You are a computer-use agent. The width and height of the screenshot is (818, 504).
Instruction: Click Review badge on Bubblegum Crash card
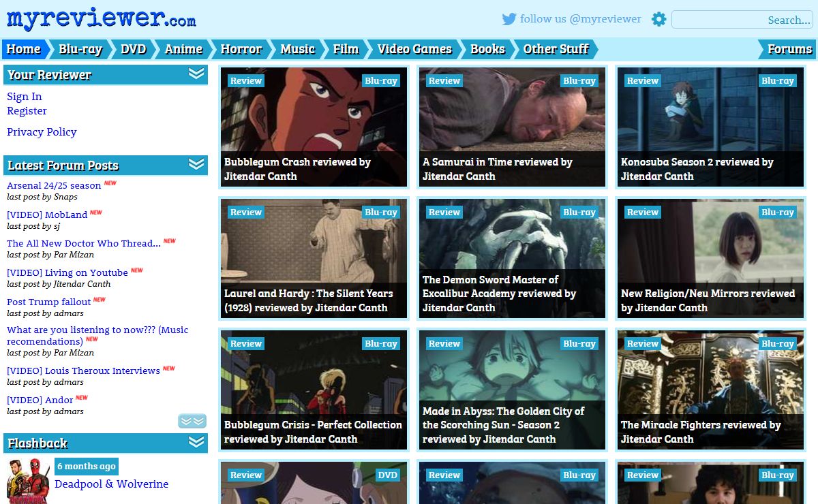(246, 80)
